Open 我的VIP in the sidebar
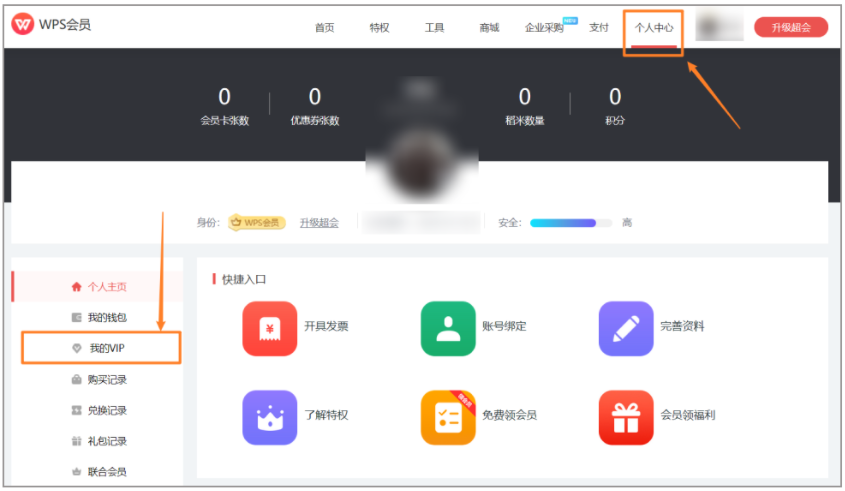The height and width of the screenshot is (491, 845). pyautogui.click(x=107, y=348)
